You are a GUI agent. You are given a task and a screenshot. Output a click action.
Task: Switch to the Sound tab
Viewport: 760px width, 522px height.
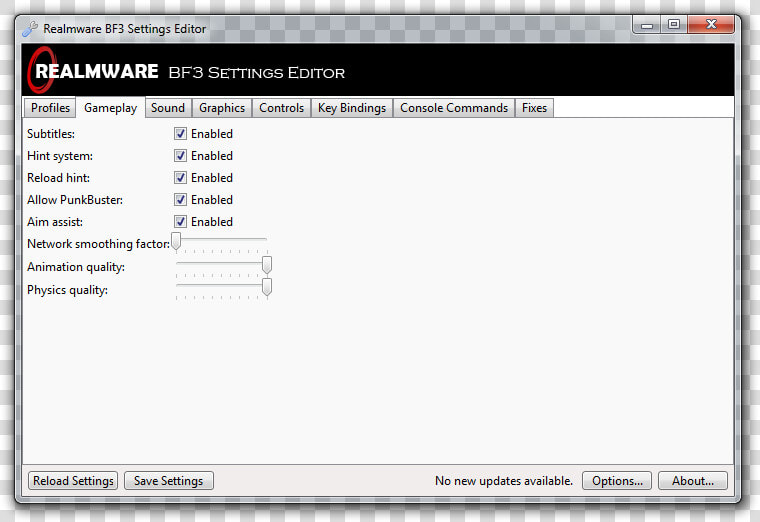(x=168, y=108)
